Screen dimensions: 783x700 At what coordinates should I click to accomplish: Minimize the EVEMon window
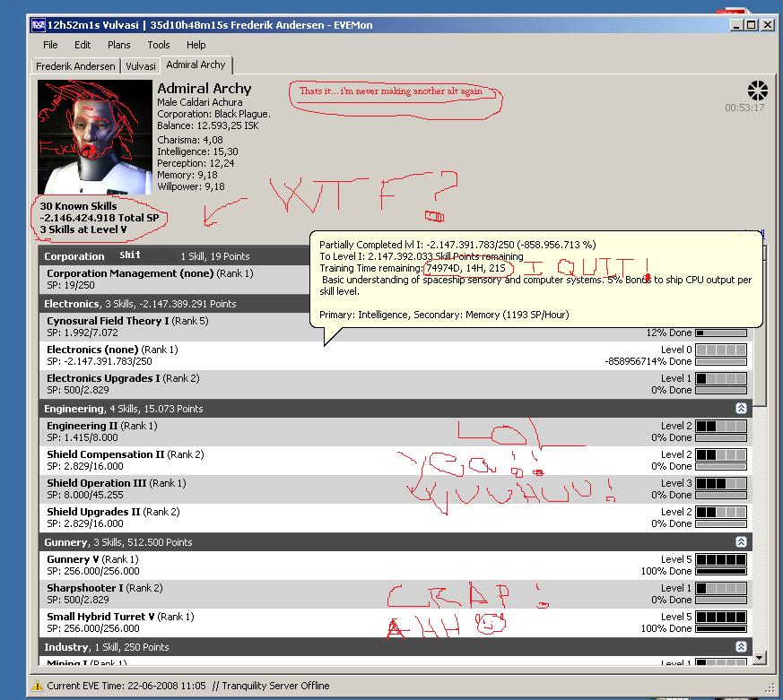click(735, 25)
